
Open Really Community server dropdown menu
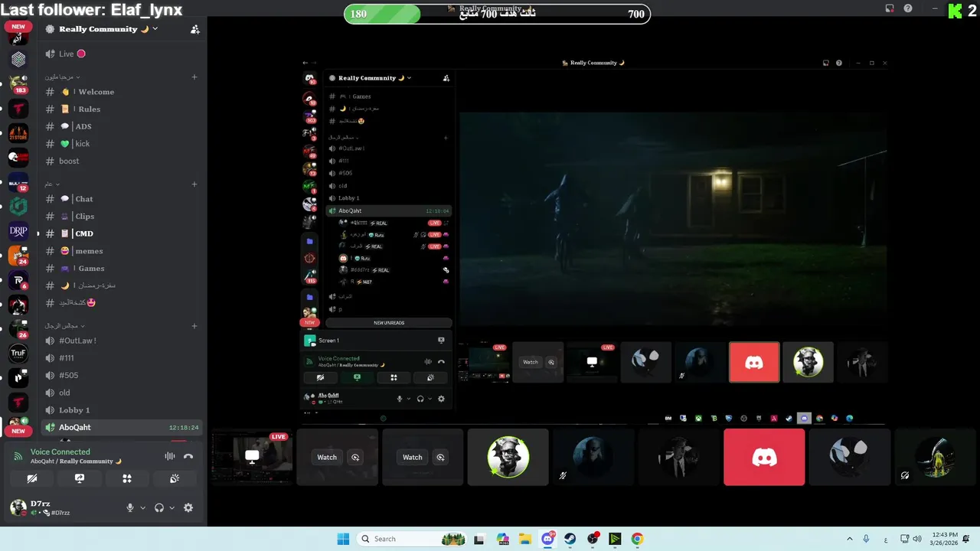[102, 29]
